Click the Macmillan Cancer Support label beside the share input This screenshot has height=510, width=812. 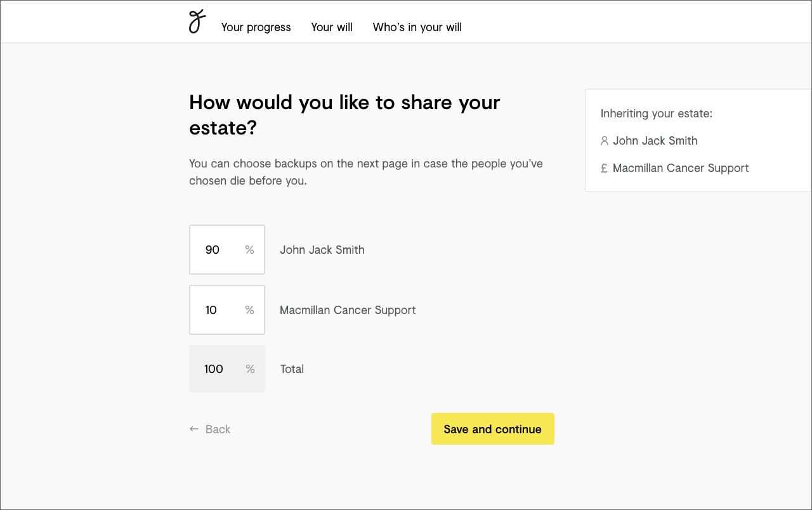pos(348,310)
